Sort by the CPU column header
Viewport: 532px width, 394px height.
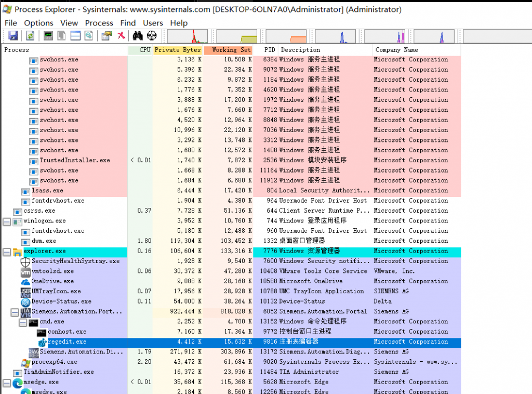(x=140, y=50)
